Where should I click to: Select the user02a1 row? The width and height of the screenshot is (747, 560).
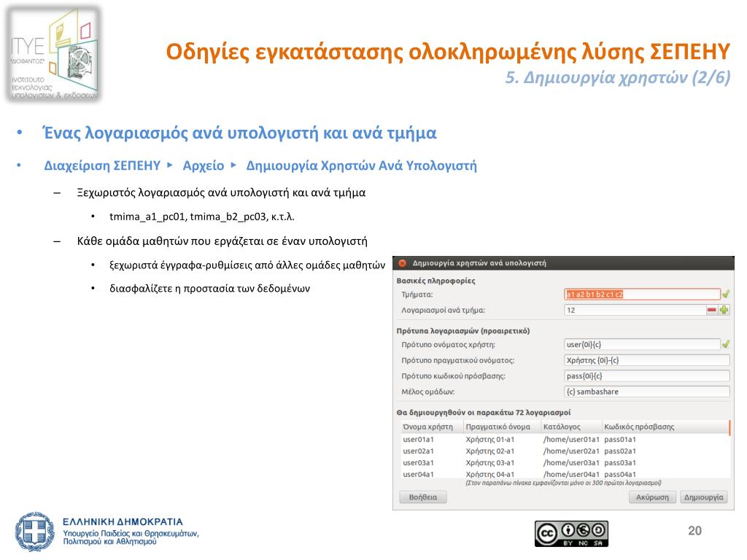tap(564, 451)
